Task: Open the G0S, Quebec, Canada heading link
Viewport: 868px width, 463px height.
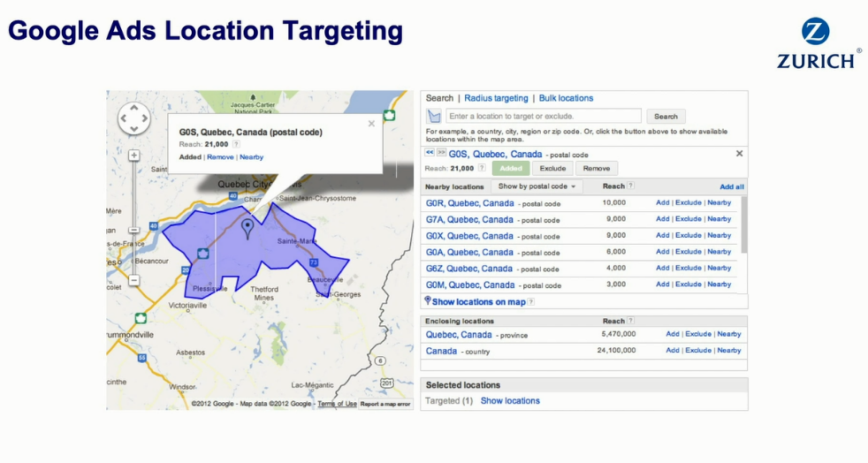Action: coord(495,155)
